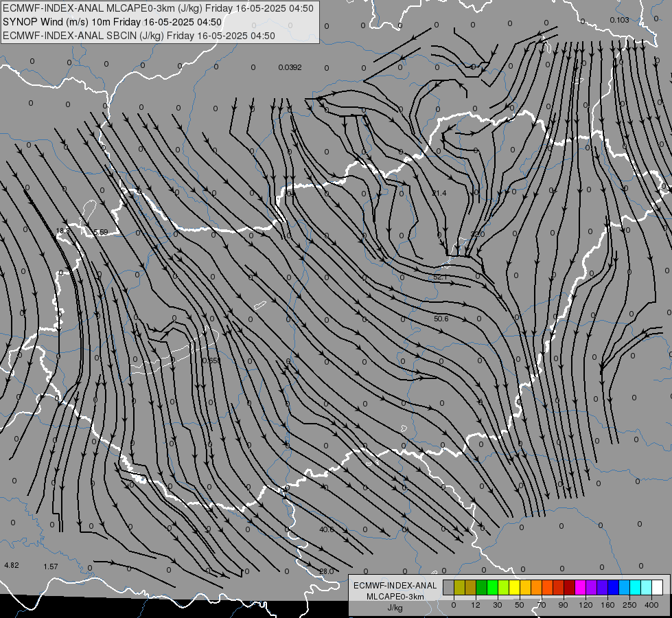The height and width of the screenshot is (618, 672).
Task: Click the map value 28.0
Action: [327, 571]
